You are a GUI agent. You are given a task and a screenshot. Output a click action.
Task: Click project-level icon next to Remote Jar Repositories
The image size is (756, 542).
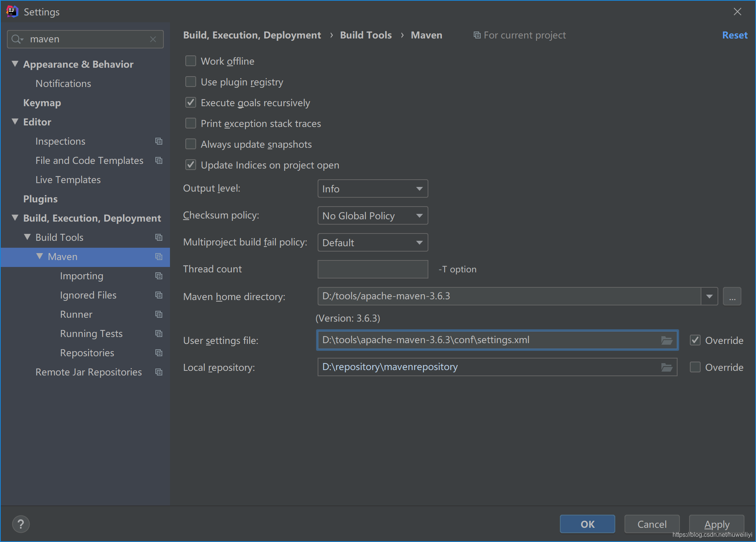click(x=159, y=372)
